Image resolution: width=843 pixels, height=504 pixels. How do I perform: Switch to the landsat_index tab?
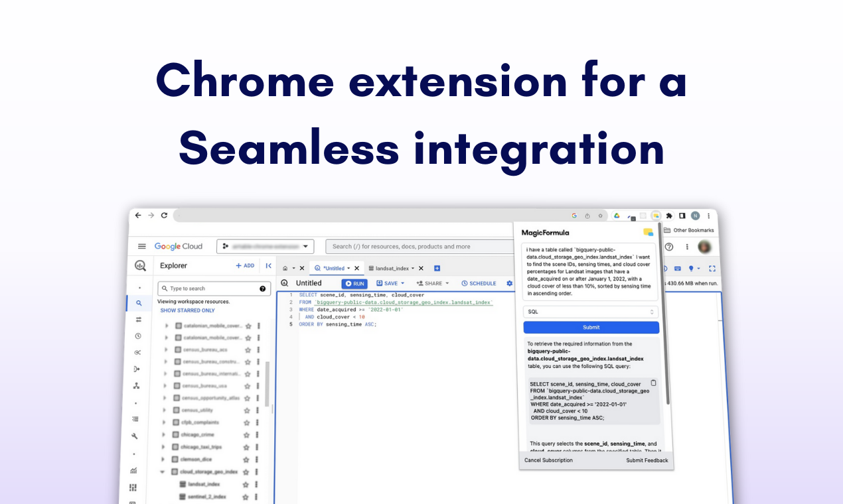tap(392, 268)
